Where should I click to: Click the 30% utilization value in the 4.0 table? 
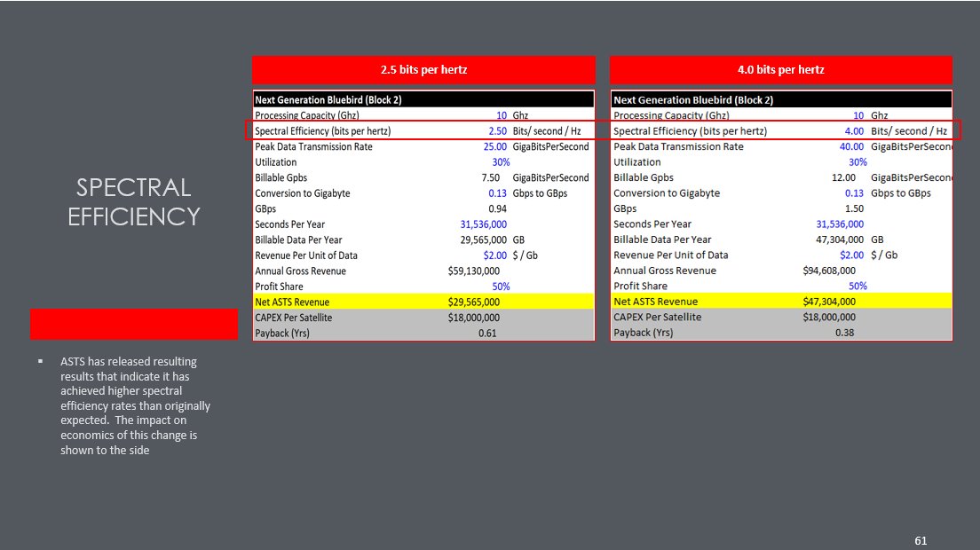(x=857, y=162)
